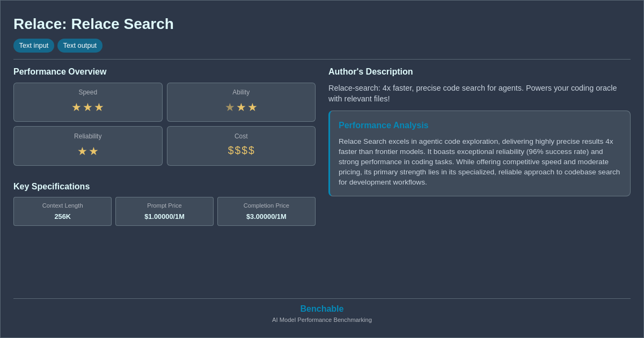This screenshot has width=644, height=338.
Task: Toggle the Text input capability pill
Action: pyautogui.click(x=34, y=46)
